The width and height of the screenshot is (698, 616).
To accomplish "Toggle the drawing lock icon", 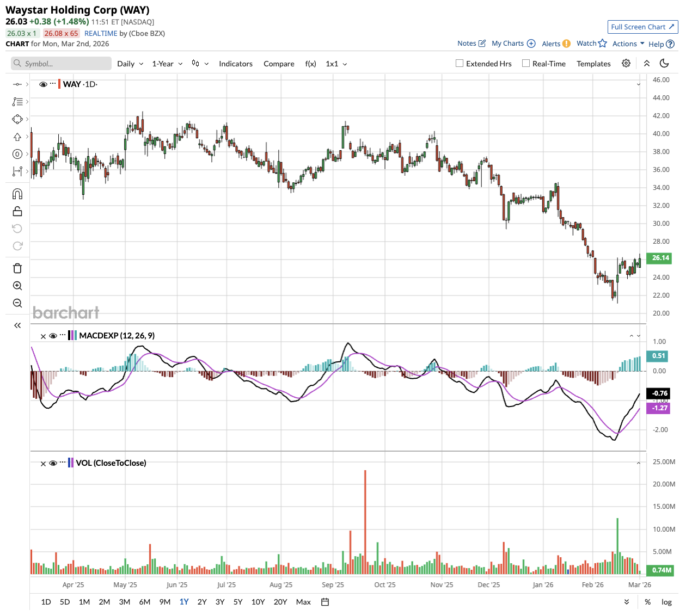I will pyautogui.click(x=17, y=211).
